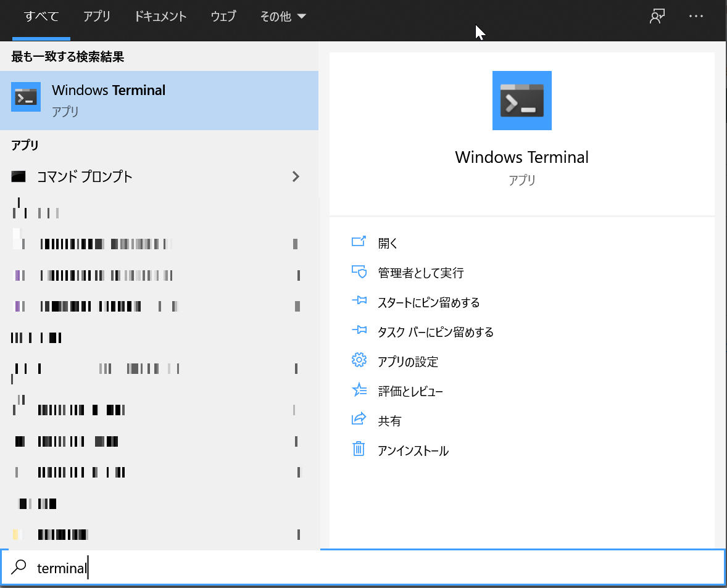
Task: Click the Windows Terminal title in preview pane
Action: point(521,157)
